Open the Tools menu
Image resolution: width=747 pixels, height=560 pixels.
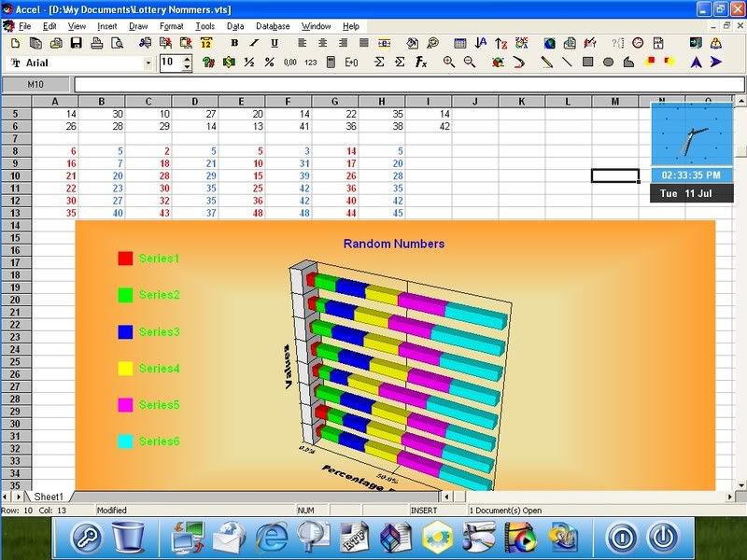[204, 26]
